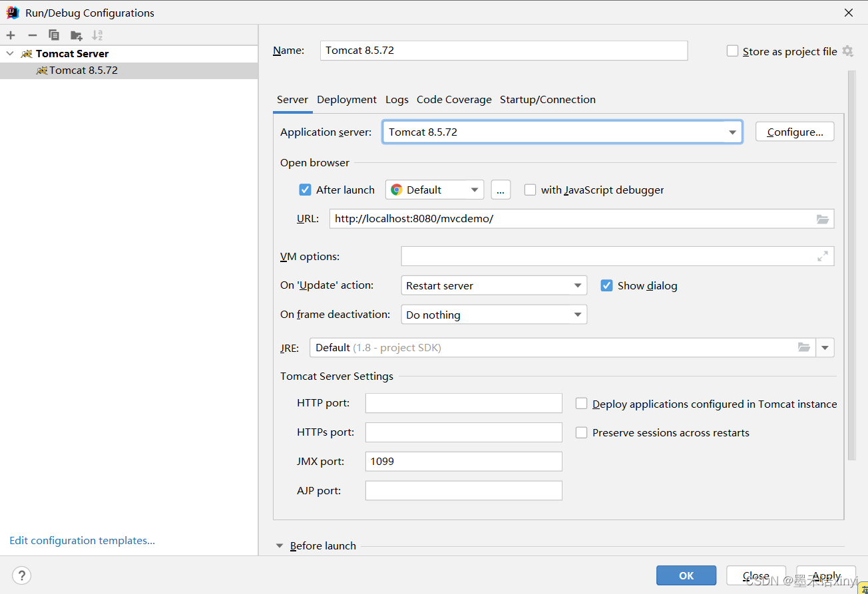Viewport: 868px width, 594px height.
Task: Add a new run configuration
Action: point(11,35)
